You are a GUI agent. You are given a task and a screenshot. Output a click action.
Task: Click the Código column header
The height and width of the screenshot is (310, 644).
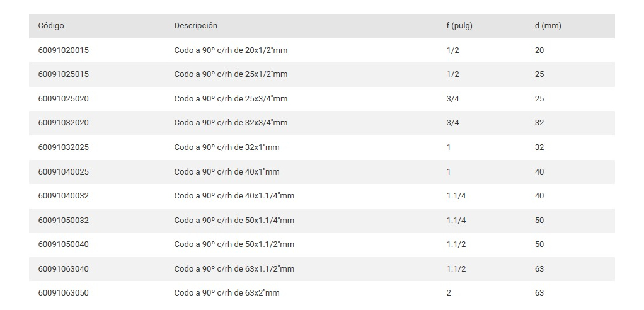[51, 26]
